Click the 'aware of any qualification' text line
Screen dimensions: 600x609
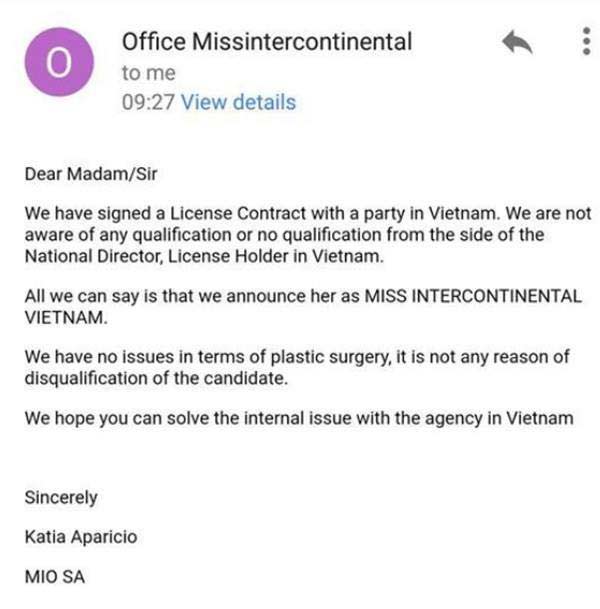pos(284,235)
